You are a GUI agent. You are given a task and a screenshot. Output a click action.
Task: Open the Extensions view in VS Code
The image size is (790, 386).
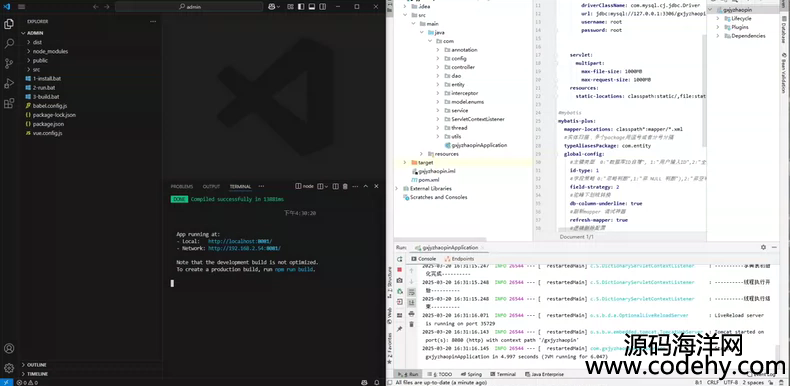9,104
